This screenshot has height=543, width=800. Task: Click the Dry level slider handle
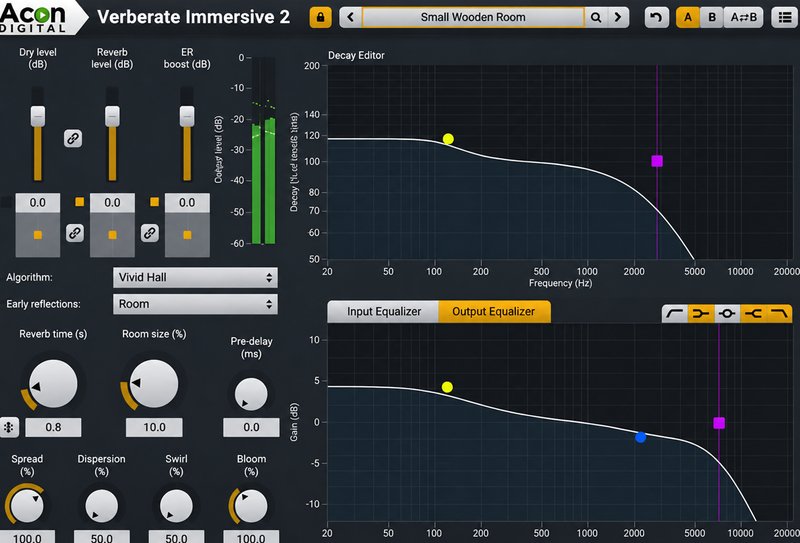tap(38, 116)
